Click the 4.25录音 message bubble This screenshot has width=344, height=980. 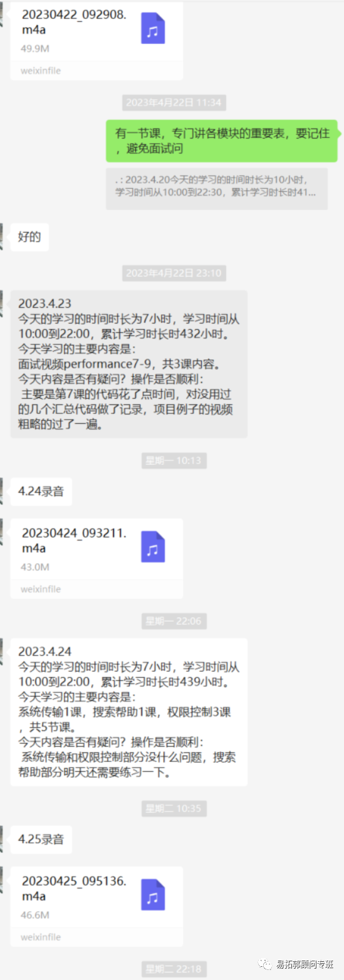(x=41, y=840)
